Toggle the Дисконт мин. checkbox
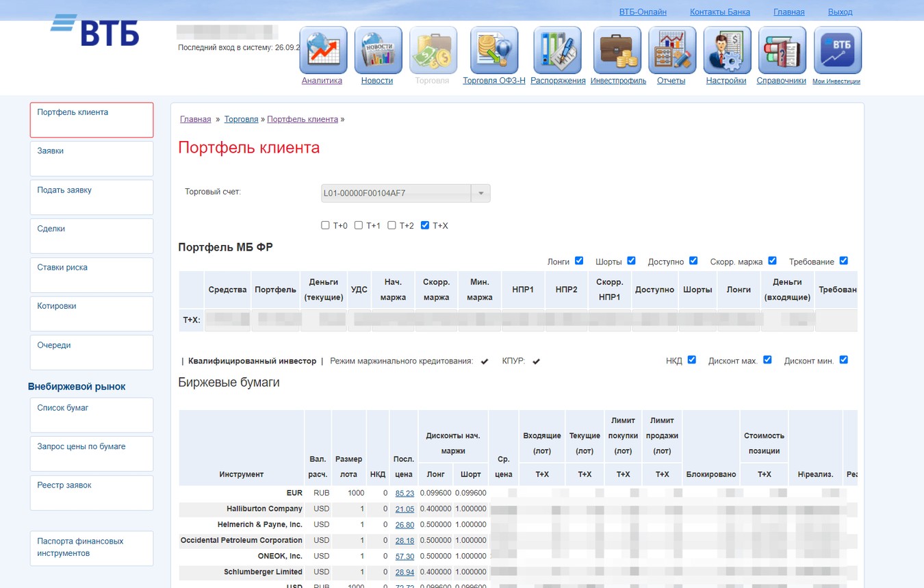 843,360
